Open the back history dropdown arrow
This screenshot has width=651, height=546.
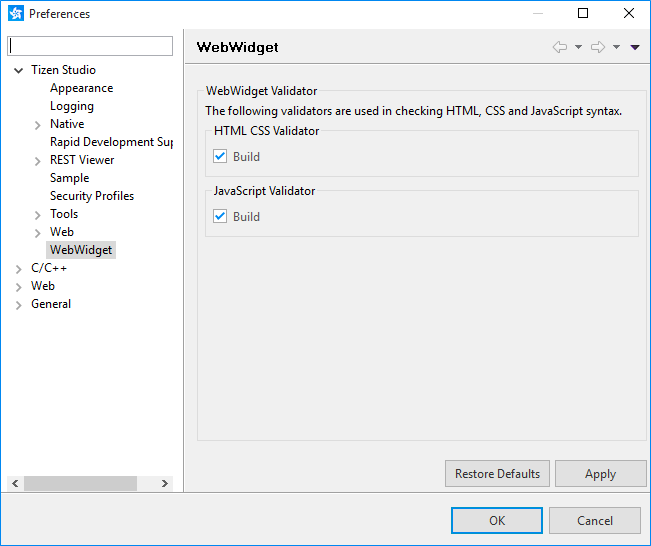tap(578, 47)
